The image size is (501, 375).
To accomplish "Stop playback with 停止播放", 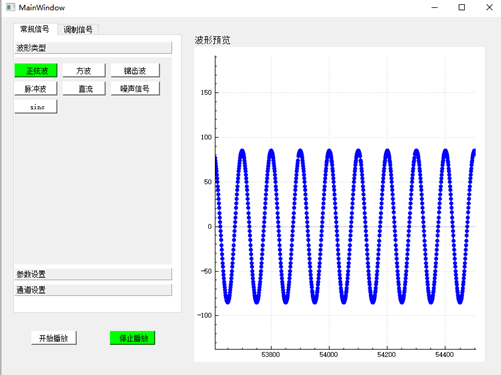I will point(132,338).
